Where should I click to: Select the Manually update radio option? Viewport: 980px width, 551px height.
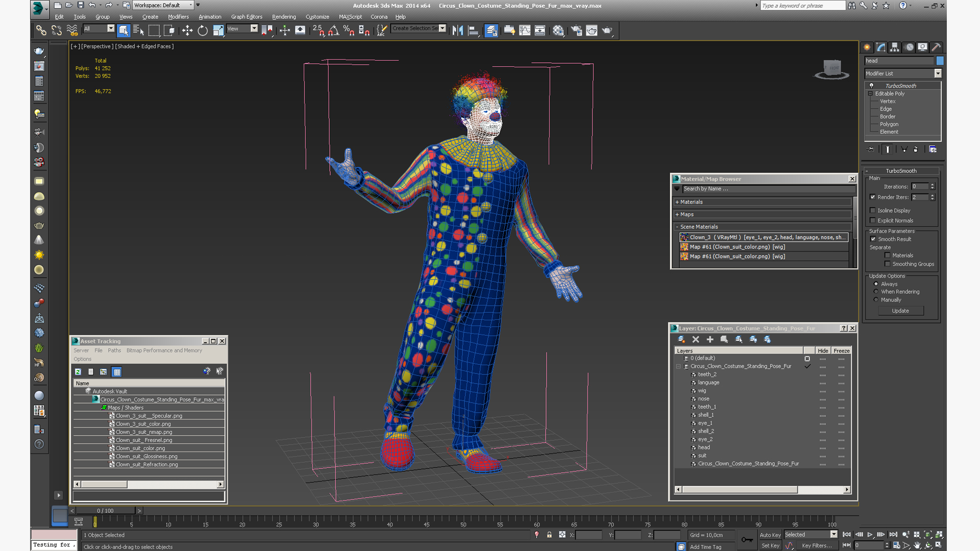(876, 300)
